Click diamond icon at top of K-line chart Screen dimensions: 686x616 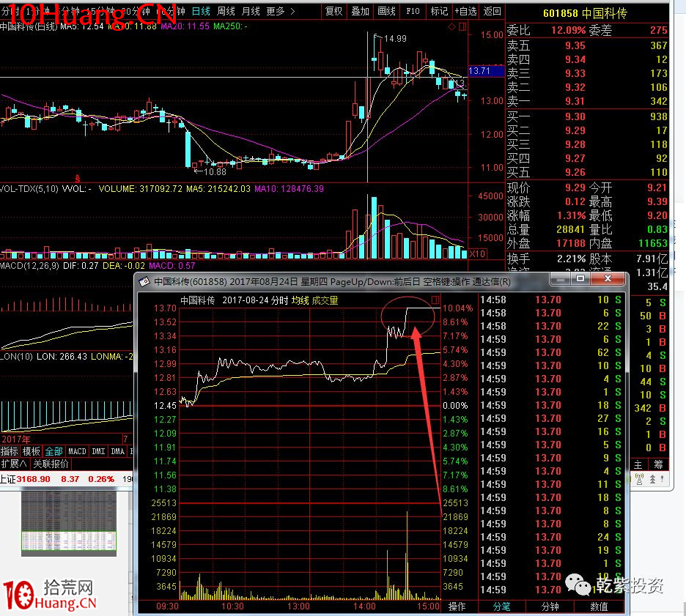(x=452, y=27)
